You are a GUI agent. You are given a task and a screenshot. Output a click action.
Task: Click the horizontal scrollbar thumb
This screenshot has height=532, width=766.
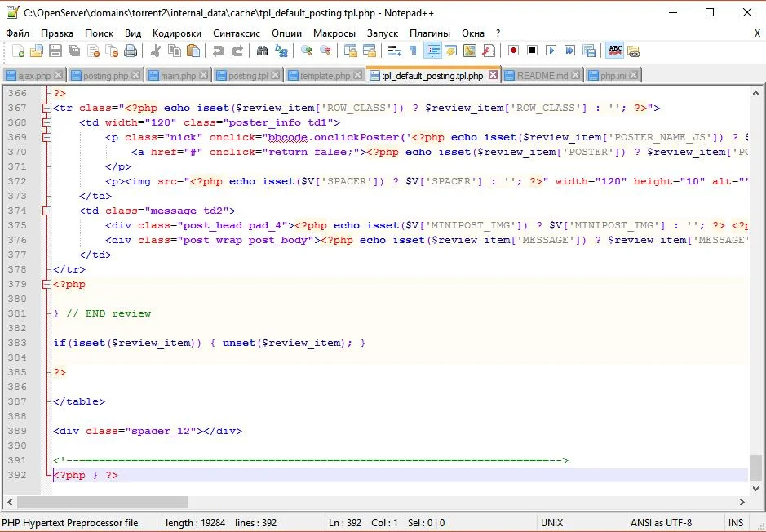click(x=102, y=502)
